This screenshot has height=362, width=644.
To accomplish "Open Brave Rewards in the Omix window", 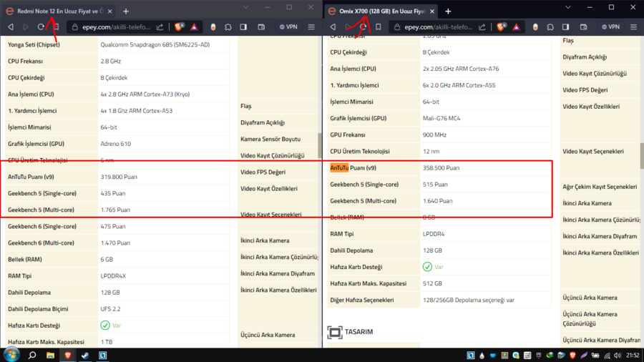I will click(x=517, y=27).
